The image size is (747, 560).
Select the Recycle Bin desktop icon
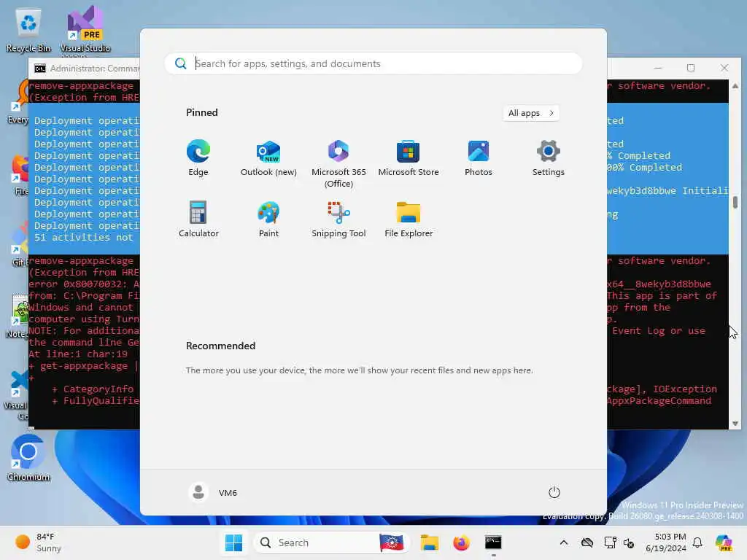pyautogui.click(x=28, y=31)
